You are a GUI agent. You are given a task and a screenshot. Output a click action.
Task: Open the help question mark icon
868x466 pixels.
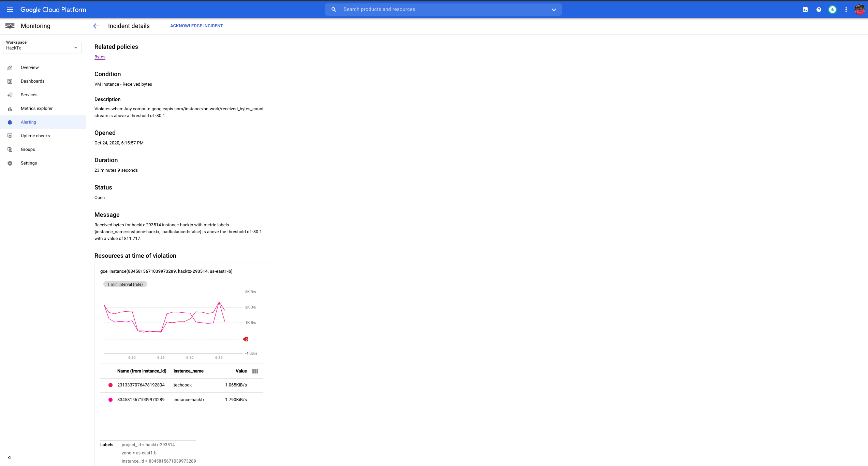tap(819, 10)
